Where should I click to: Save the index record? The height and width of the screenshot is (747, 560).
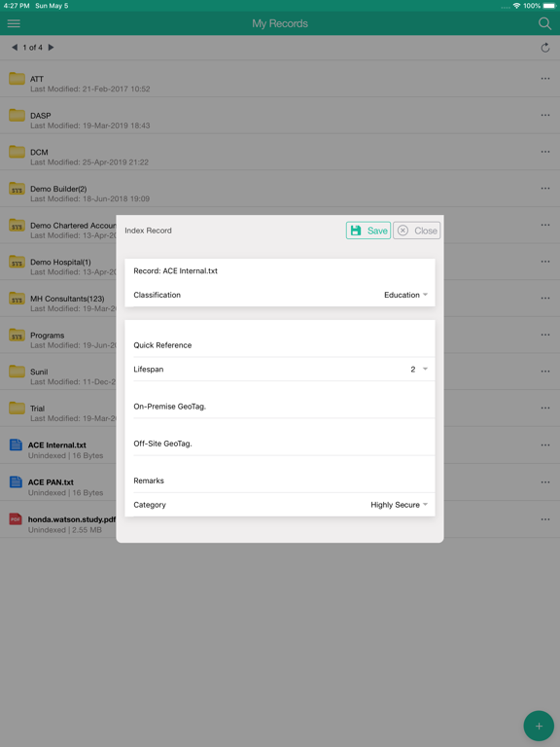[x=368, y=231]
